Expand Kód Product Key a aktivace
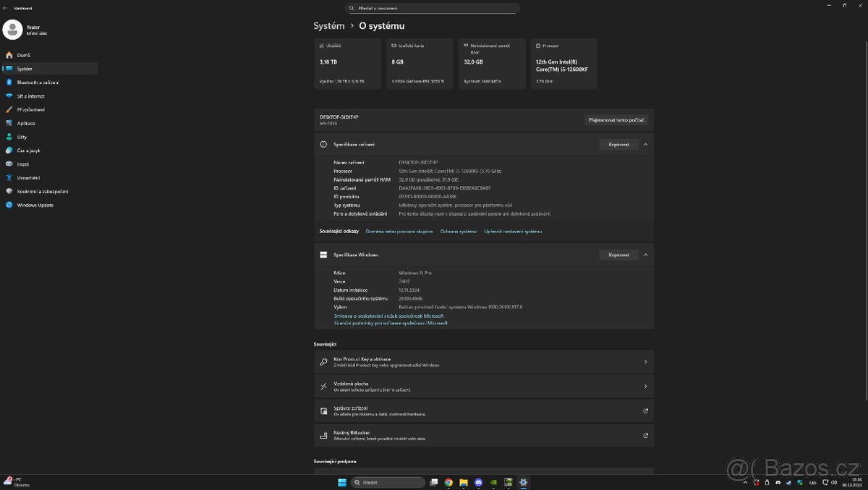868x490 pixels. click(483, 362)
